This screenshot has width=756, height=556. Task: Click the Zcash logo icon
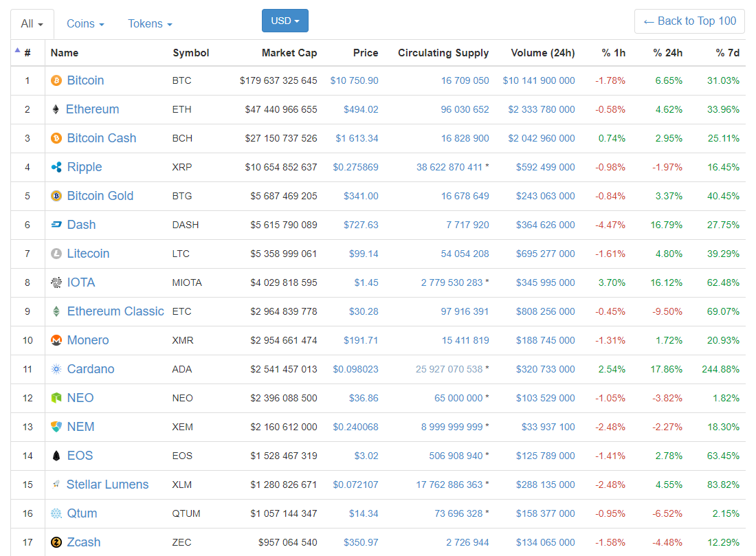point(56,542)
